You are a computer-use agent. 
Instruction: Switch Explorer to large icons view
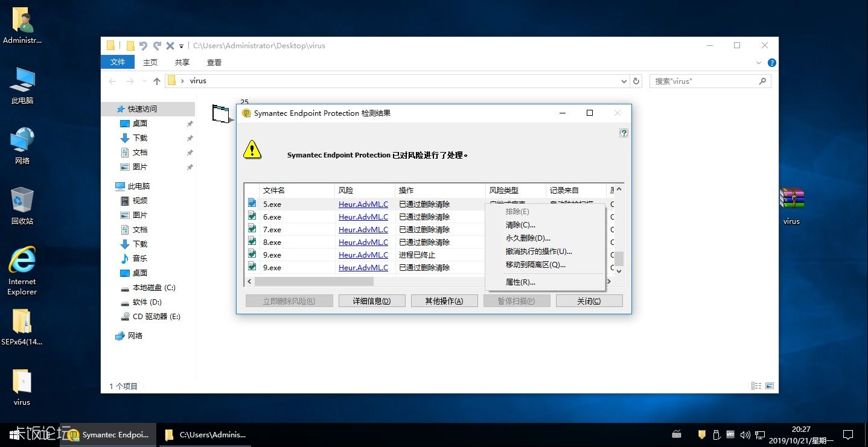coord(770,386)
